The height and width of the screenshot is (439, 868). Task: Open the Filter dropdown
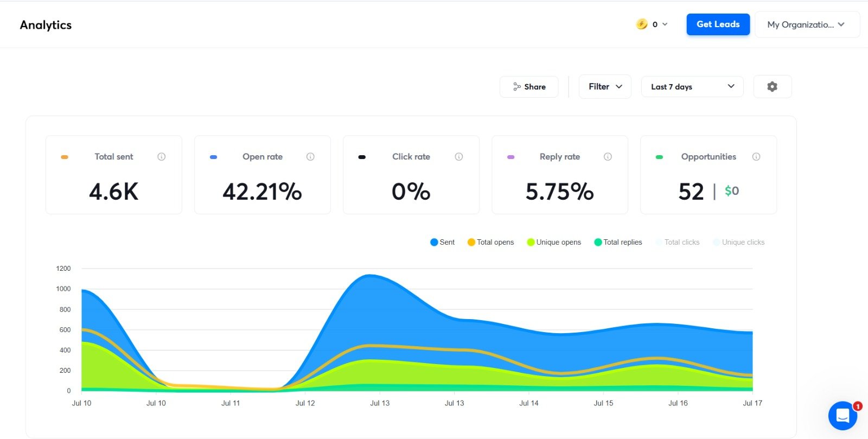(605, 87)
